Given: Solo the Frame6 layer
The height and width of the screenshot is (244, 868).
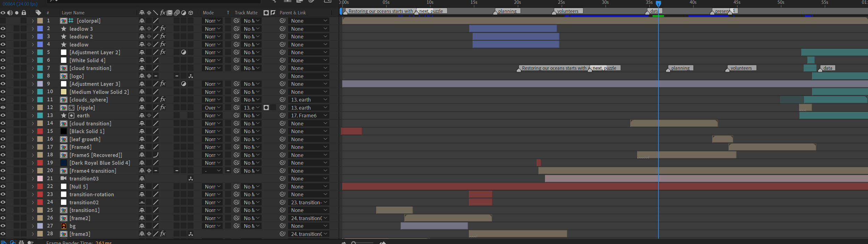Looking at the screenshot, I should pyautogui.click(x=17, y=147).
